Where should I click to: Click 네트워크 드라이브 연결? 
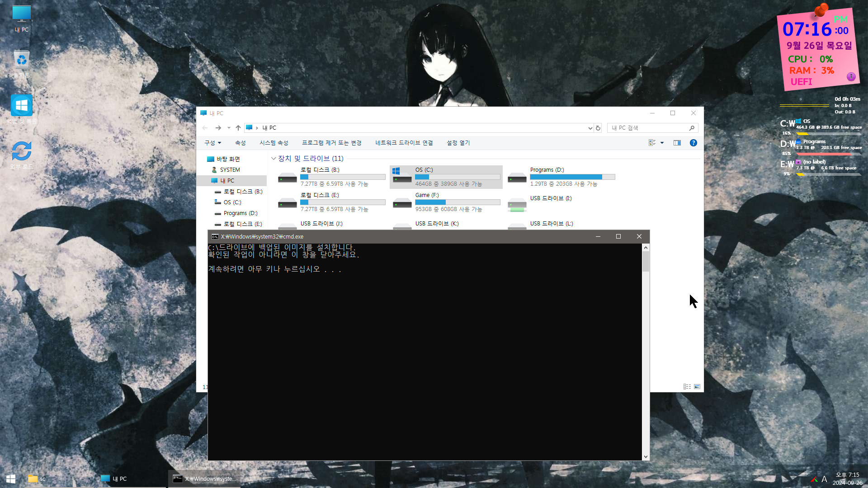(x=404, y=143)
